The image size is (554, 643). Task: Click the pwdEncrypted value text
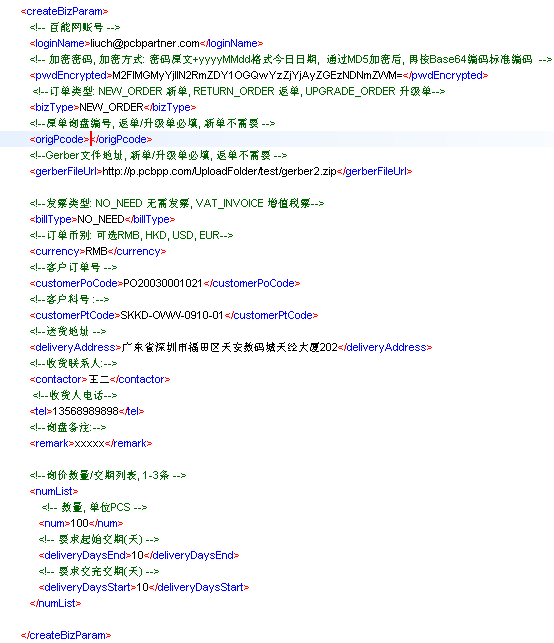tap(257, 75)
